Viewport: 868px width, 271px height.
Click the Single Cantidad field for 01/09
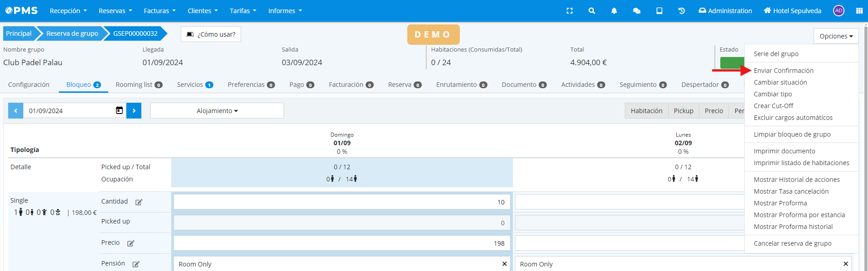point(342,202)
